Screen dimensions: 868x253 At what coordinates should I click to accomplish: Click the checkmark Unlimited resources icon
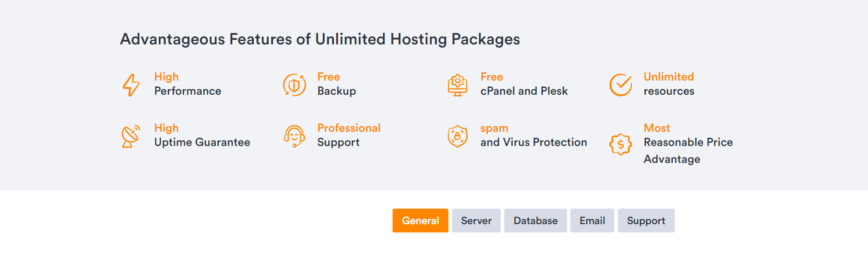click(x=621, y=85)
